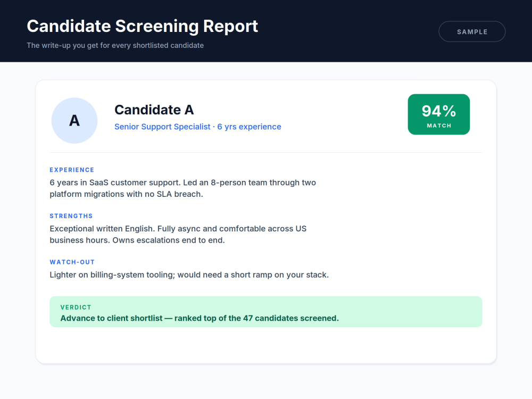Screen dimensions: 532x399
Task: Click the 'Exceptional written English' paragraph
Action: (x=178, y=235)
